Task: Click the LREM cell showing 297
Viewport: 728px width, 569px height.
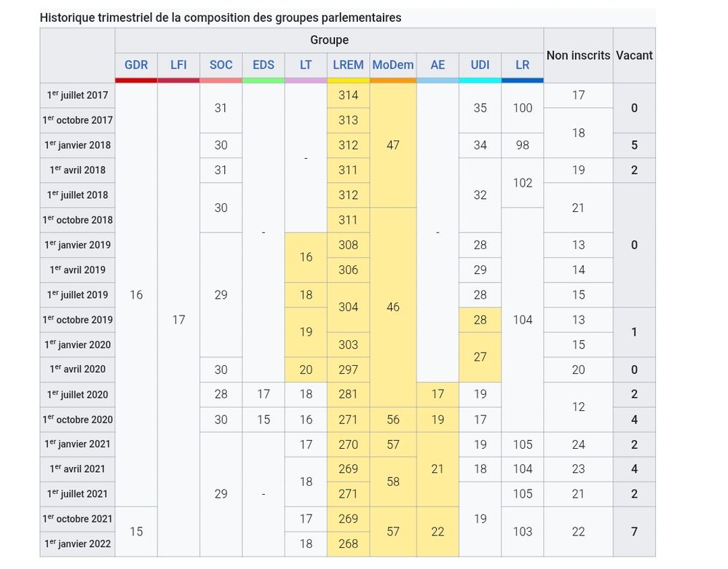Action: pos(348,369)
